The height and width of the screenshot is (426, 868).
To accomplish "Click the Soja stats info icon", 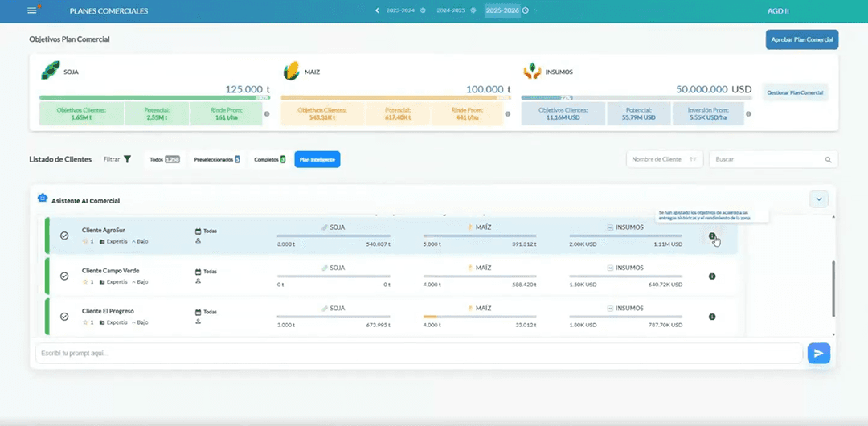I will (267, 113).
